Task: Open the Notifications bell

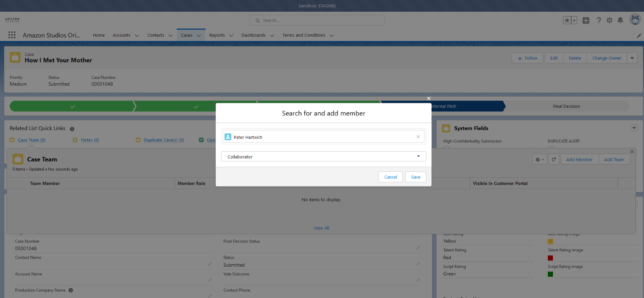Action: (x=621, y=20)
